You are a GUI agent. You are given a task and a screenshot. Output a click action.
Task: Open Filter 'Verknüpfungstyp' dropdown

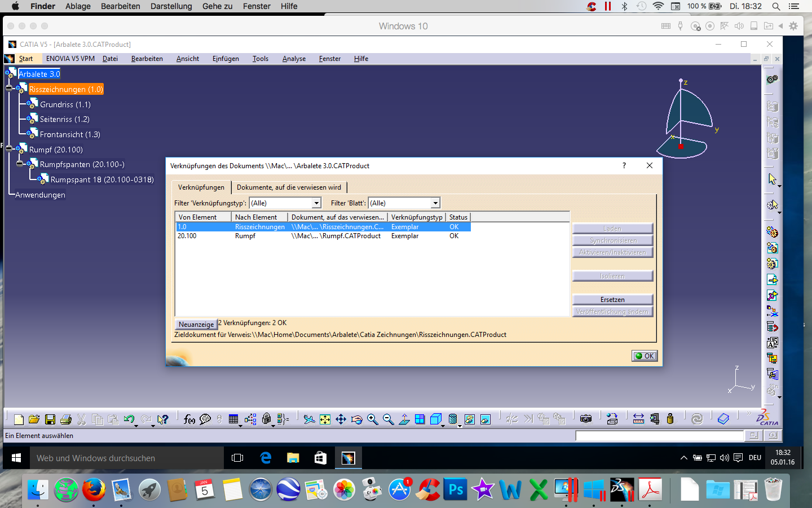point(316,203)
